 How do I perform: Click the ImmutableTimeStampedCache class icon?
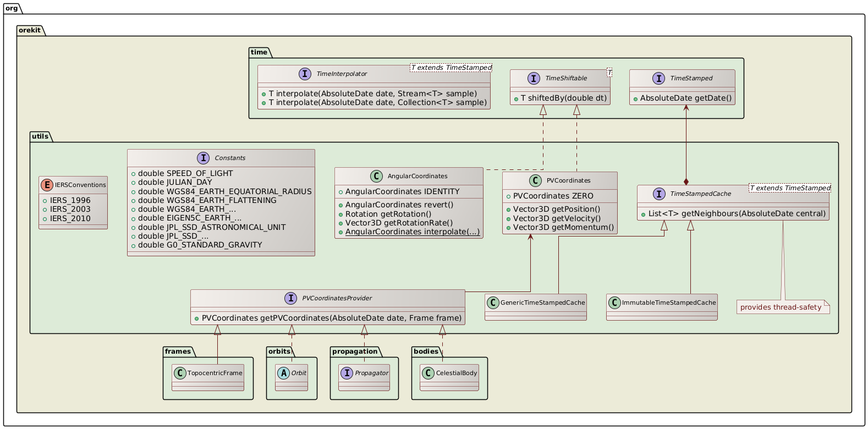[x=614, y=302]
